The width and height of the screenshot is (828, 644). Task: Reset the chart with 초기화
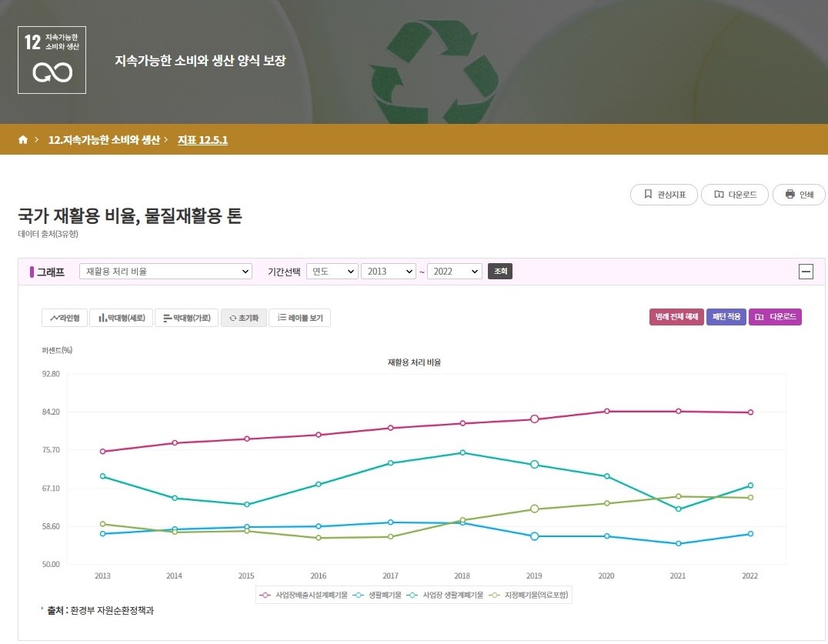pos(244,318)
